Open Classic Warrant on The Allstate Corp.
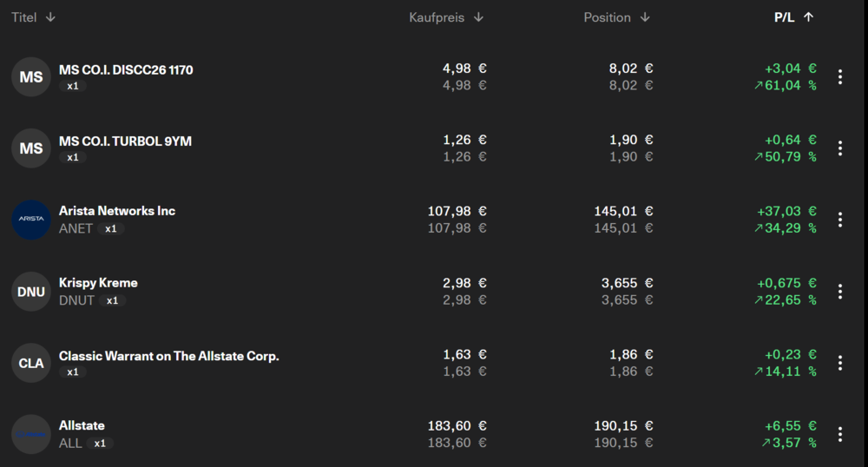Image resolution: width=868 pixels, height=467 pixels. [x=169, y=356]
